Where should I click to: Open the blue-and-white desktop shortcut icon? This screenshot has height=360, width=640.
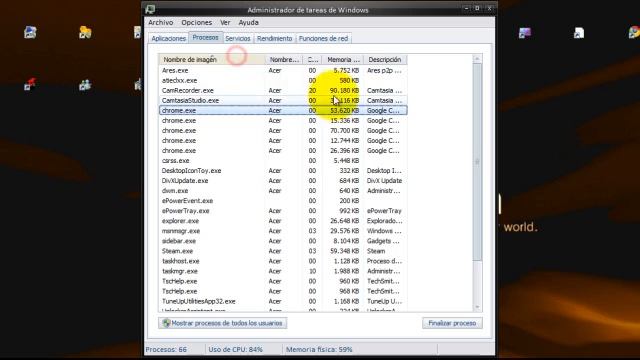(x=30, y=32)
